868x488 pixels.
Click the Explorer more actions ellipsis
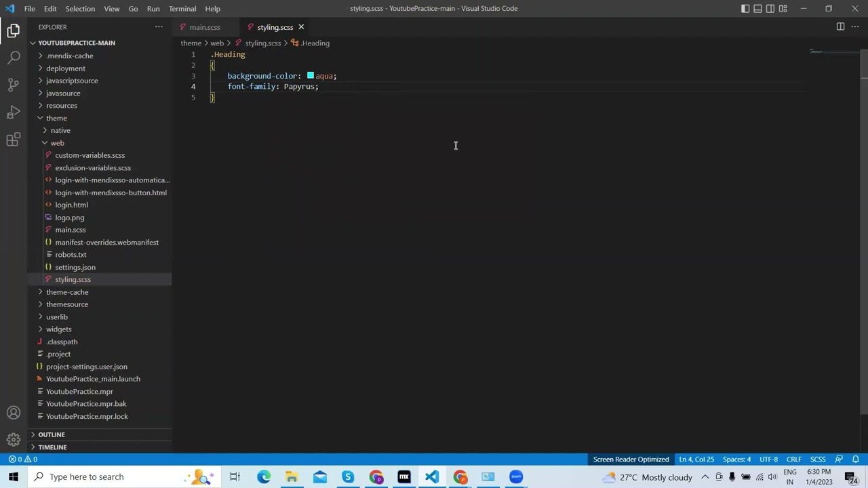pyautogui.click(x=159, y=27)
